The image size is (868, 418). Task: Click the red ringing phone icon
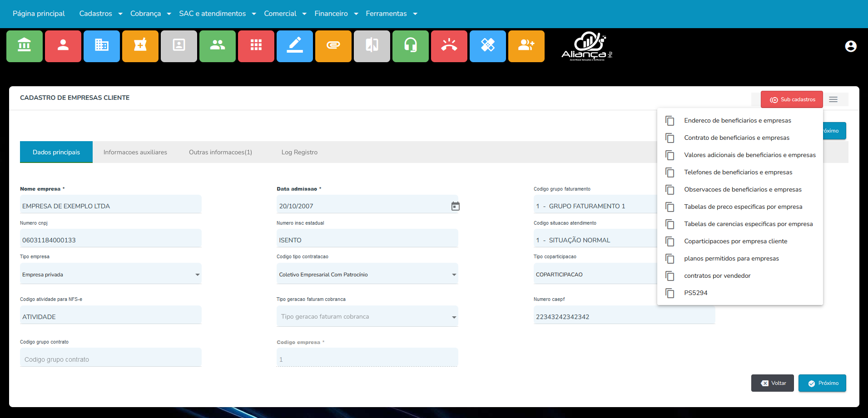coord(449,46)
